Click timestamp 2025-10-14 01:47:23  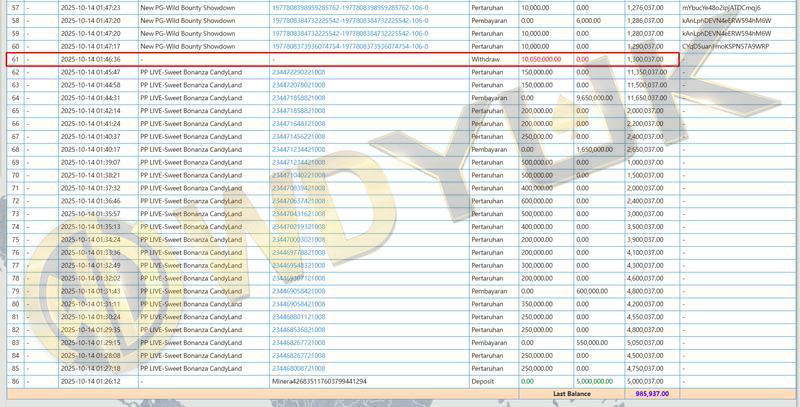(x=90, y=7)
